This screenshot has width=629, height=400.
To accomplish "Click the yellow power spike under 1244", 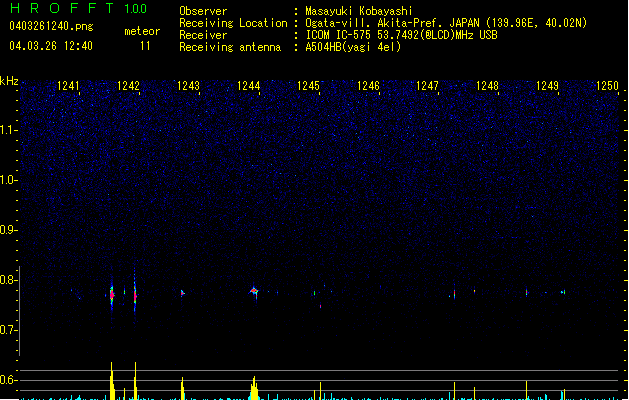I will [254, 388].
